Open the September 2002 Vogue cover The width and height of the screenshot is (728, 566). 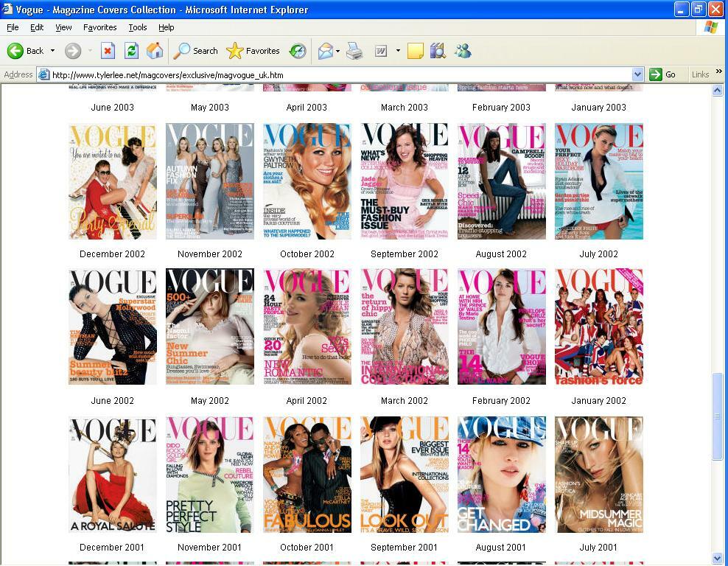405,181
